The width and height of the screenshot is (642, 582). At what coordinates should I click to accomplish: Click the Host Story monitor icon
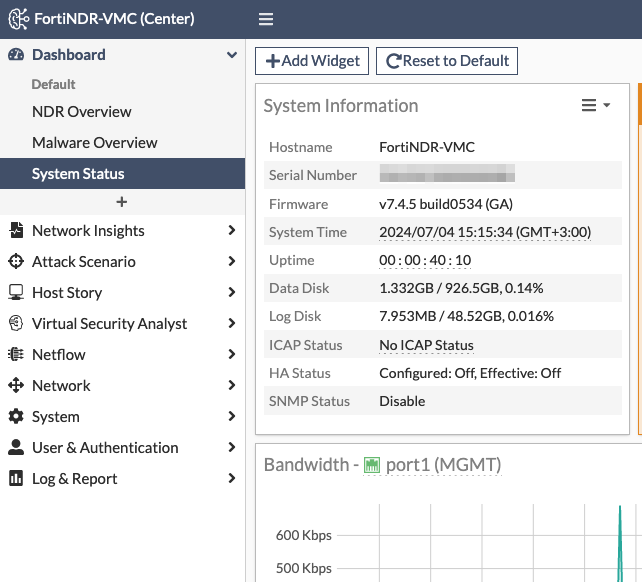[x=15, y=293]
